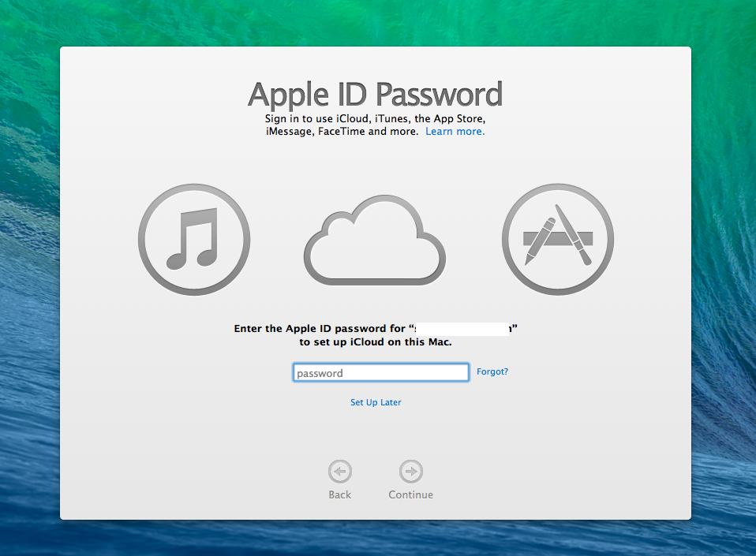Click 'Sign in to use iCloud, iTunes' text
The image size is (756, 556).
[x=336, y=118]
